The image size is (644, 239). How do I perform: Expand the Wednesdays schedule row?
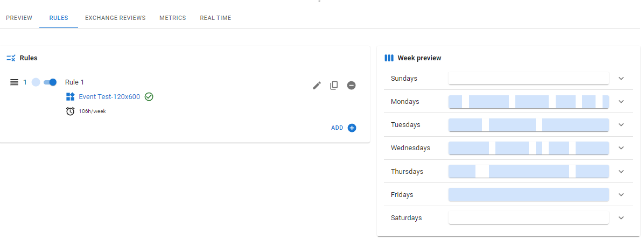(621, 148)
